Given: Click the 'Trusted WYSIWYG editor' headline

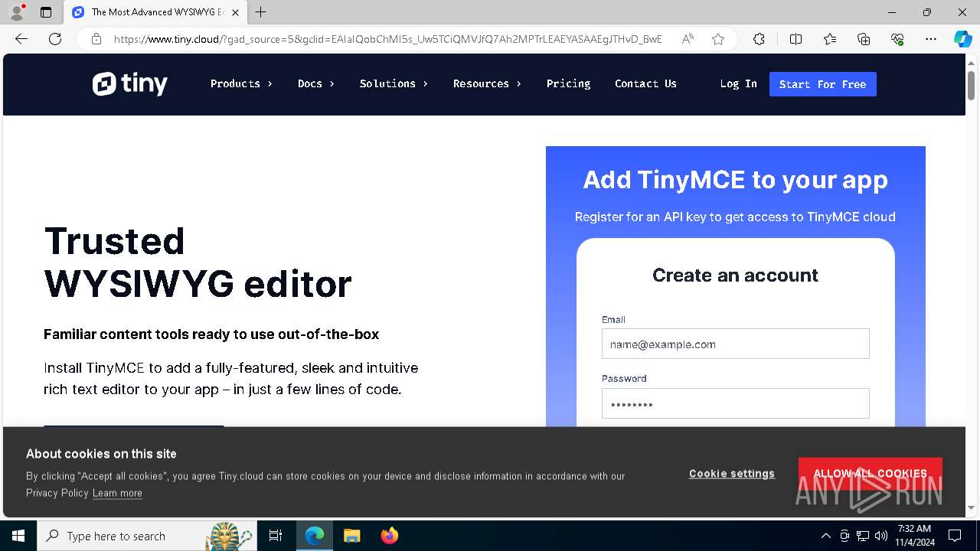Looking at the screenshot, I should point(198,262).
